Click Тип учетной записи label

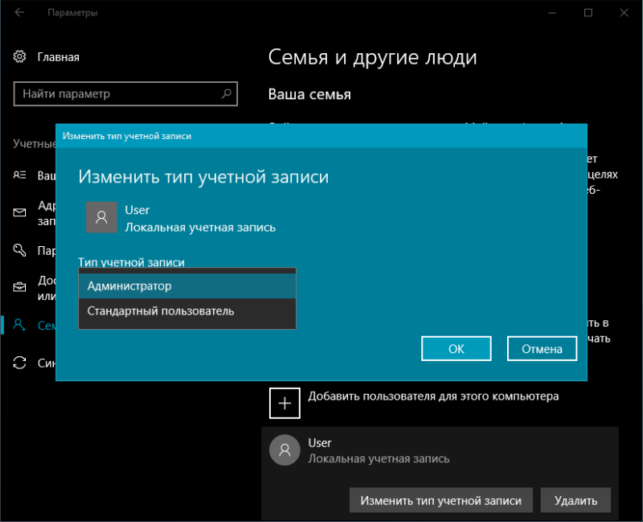131,262
